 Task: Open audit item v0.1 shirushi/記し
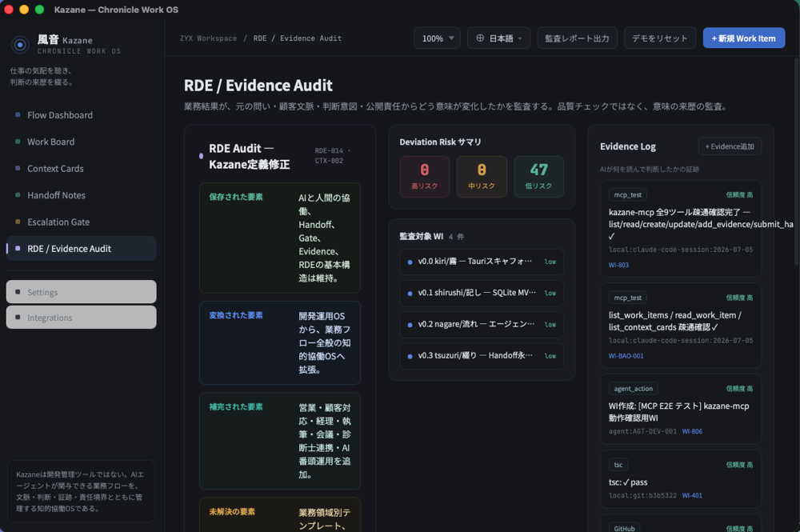[x=482, y=294]
